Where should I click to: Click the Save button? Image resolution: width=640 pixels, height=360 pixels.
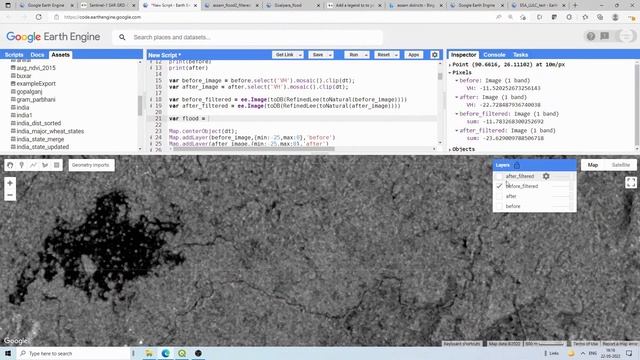[x=318, y=55]
